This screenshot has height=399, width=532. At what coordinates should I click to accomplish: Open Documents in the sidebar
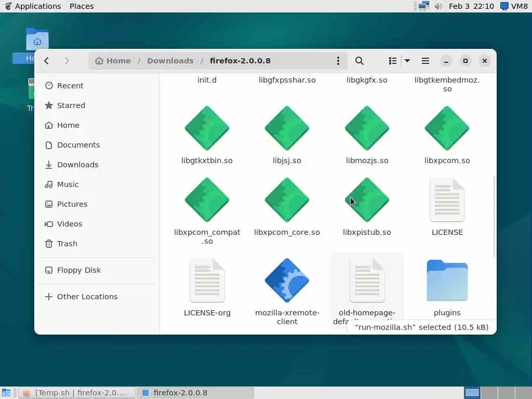(x=97, y=145)
